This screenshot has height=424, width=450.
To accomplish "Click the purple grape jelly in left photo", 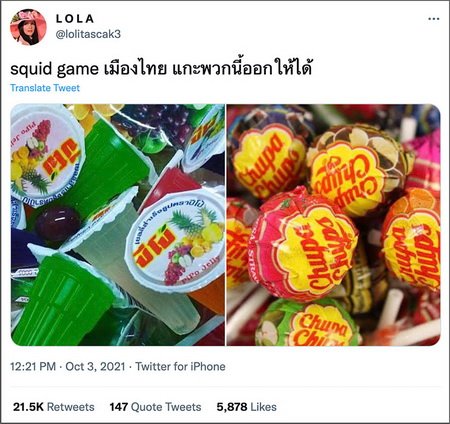I will (58, 223).
